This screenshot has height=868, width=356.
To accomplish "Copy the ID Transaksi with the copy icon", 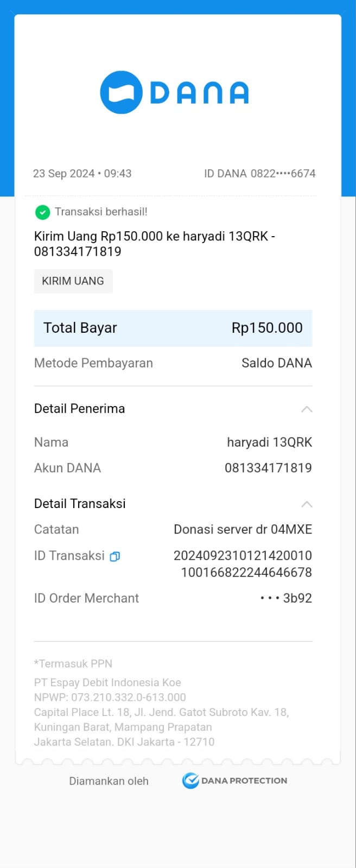I will (x=115, y=556).
